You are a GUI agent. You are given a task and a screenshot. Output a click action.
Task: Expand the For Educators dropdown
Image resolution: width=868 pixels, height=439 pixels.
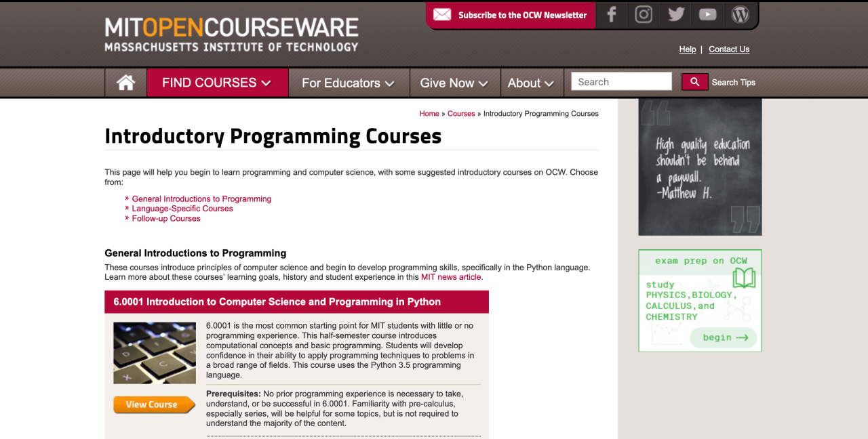(346, 83)
